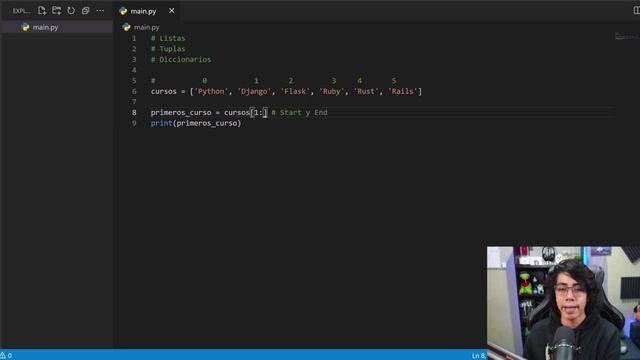Click the 'Ruby' string in cursos list

point(332,91)
